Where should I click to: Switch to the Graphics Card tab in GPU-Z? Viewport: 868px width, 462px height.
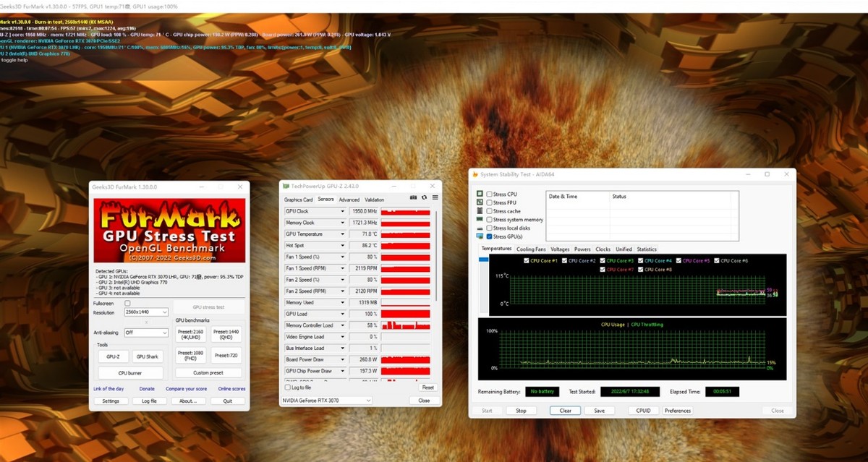pyautogui.click(x=298, y=200)
